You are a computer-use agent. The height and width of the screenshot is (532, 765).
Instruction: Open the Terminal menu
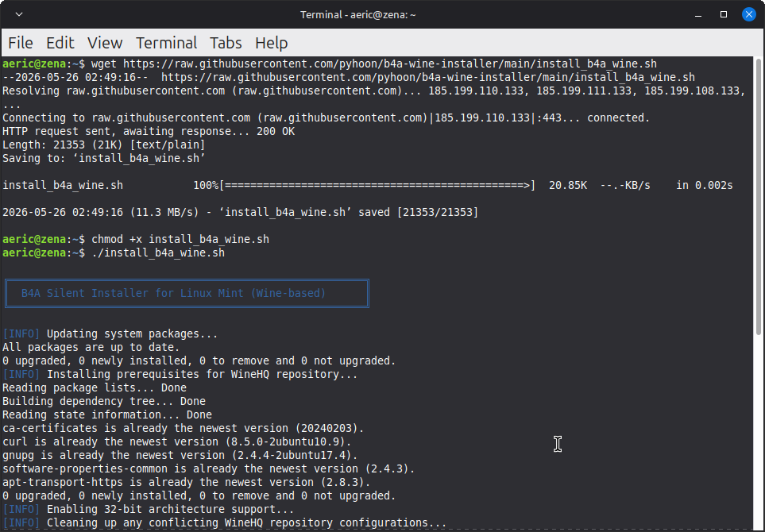click(x=166, y=43)
